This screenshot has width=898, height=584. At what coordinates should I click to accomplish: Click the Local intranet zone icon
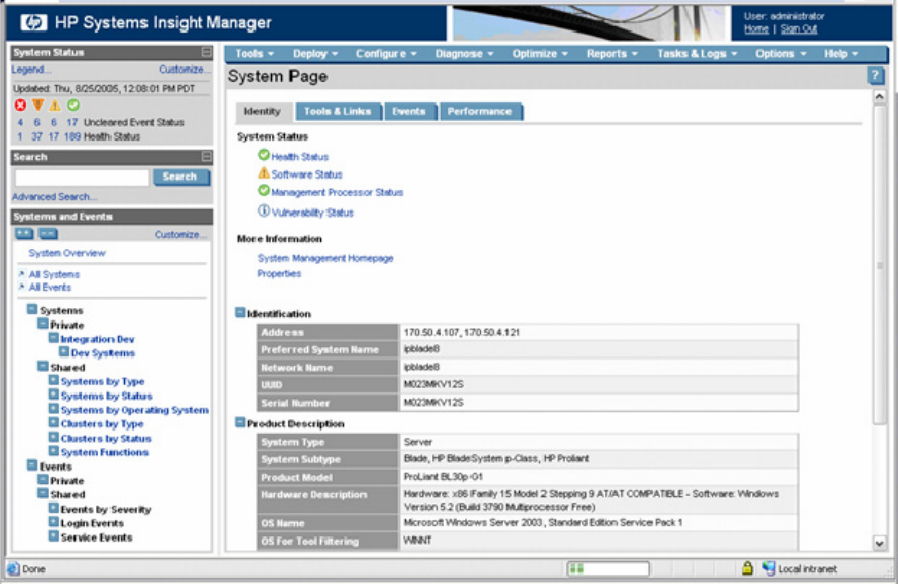(x=769, y=568)
